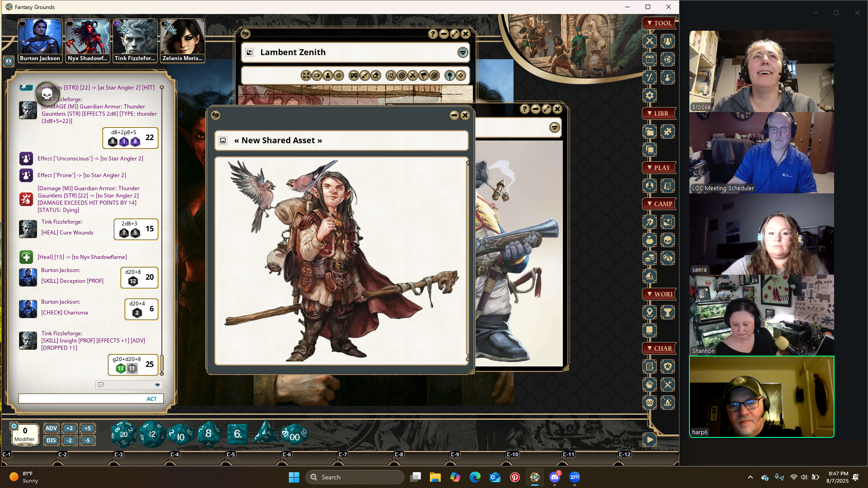Image resolution: width=868 pixels, height=488 pixels.
Task: Select the paintbrush draw tool
Action: point(365,75)
